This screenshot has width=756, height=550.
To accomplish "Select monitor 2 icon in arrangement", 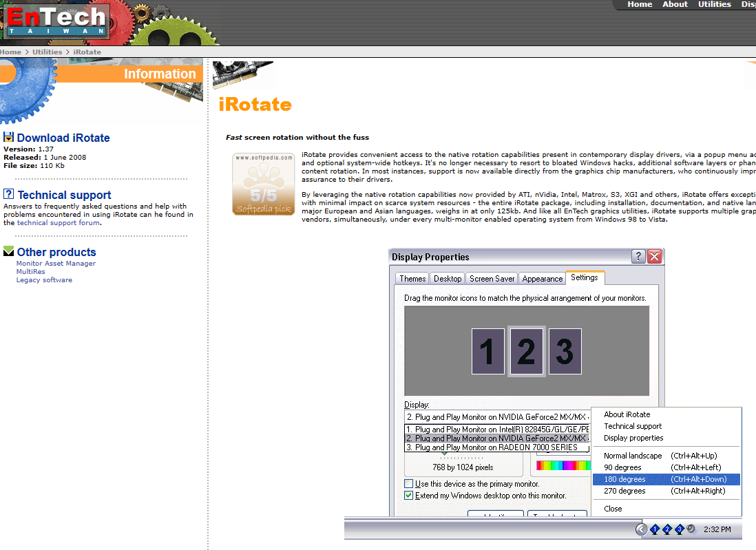I will [x=526, y=351].
